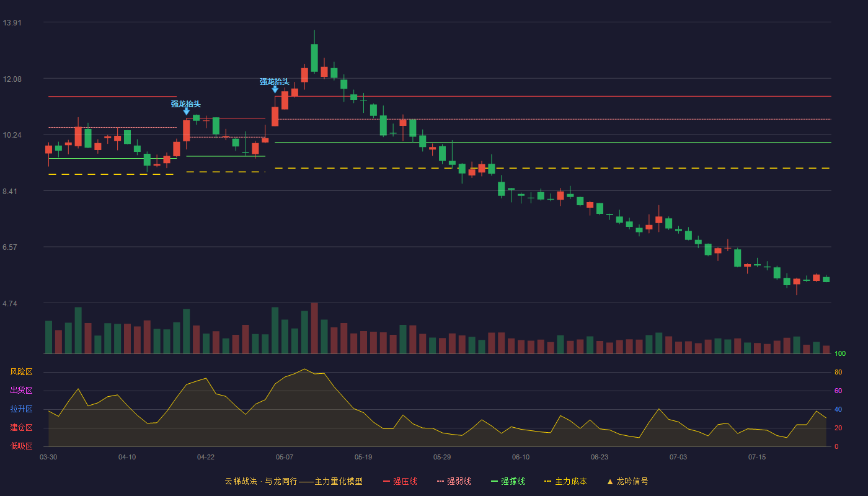Click the 出货区 zone label
This screenshot has height=496, width=868.
tap(21, 391)
